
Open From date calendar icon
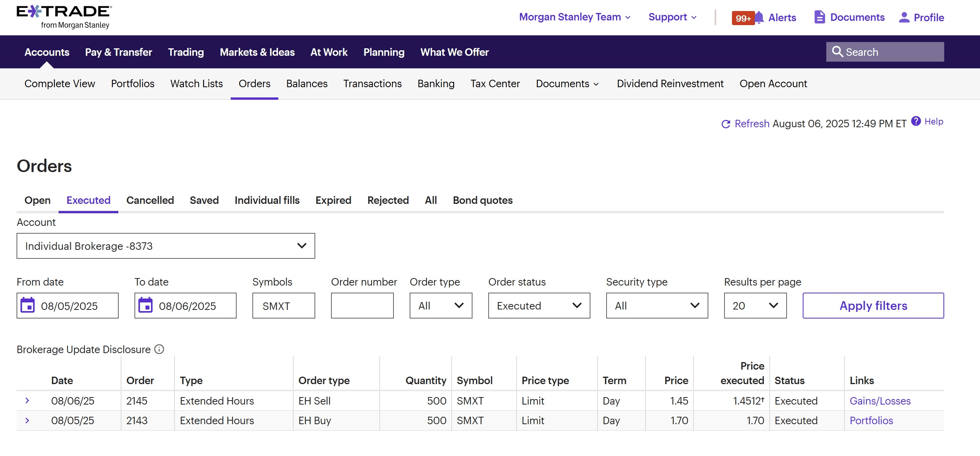point(28,306)
